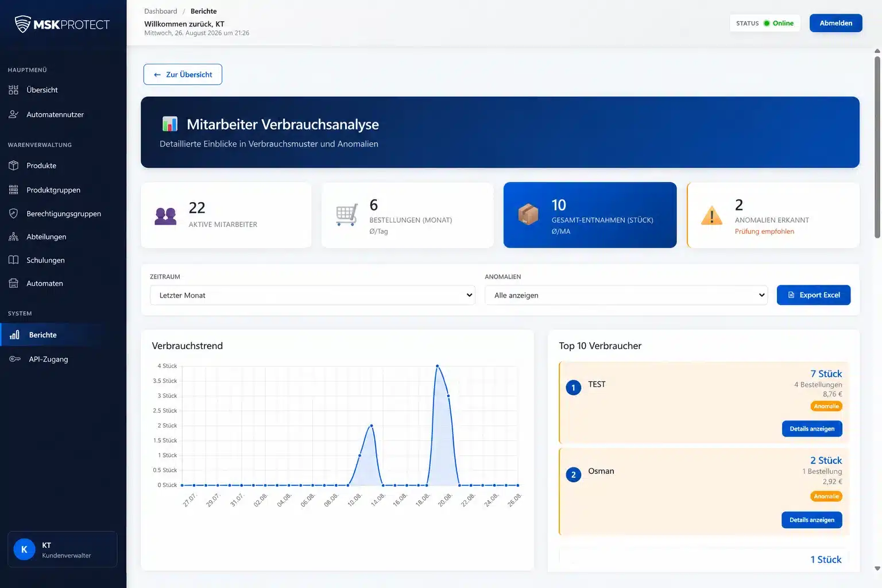This screenshot has width=882, height=588.
Task: Open the Zeitraum 'Letzter Monat' dropdown
Action: tap(312, 295)
